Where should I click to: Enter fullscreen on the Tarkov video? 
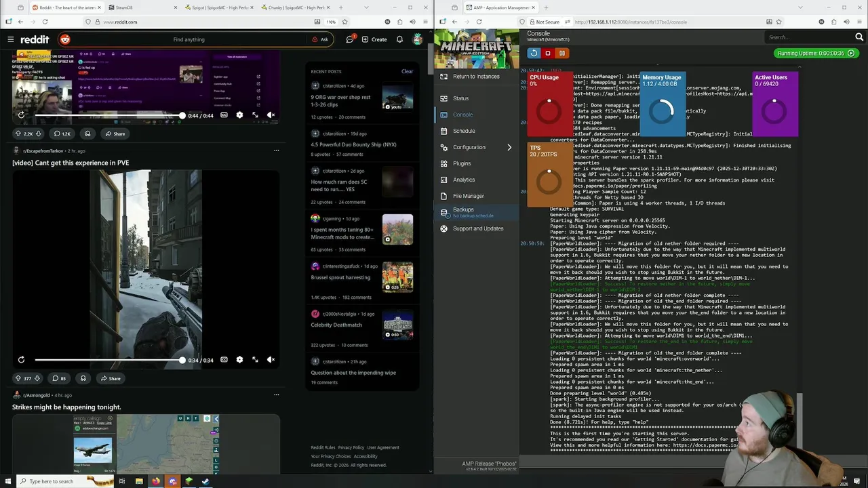[x=255, y=360]
